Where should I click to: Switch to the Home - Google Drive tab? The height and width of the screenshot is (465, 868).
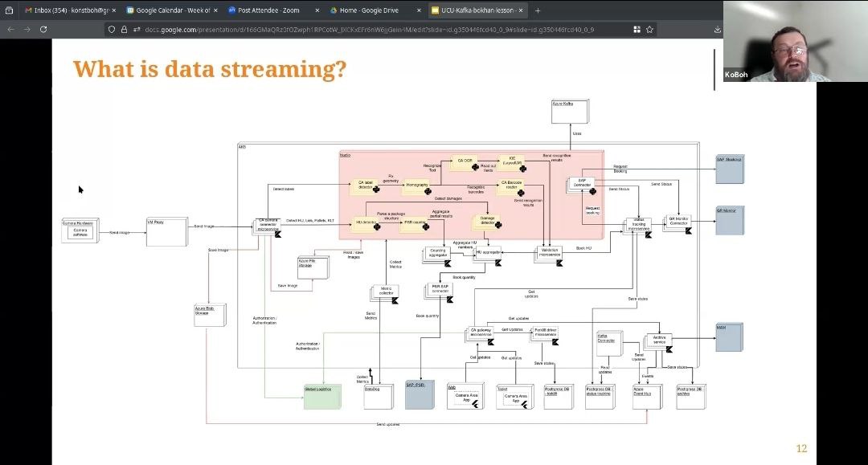(375, 10)
